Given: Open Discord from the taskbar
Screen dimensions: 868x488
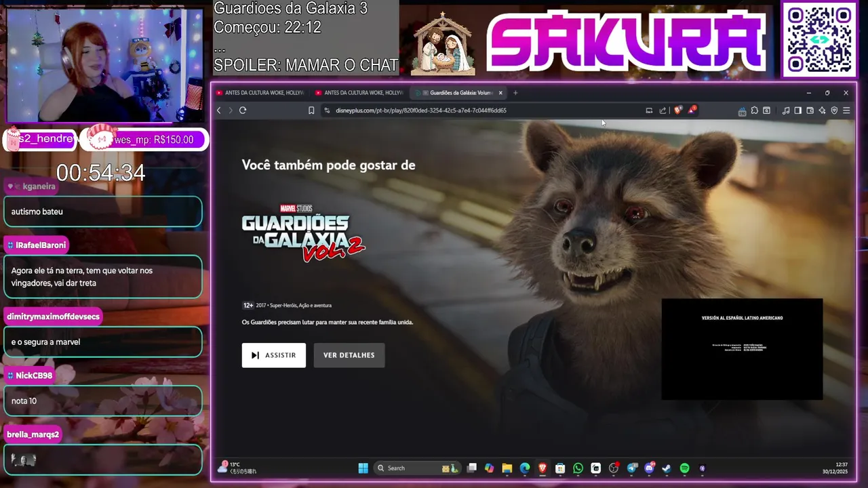Looking at the screenshot, I should [650, 468].
